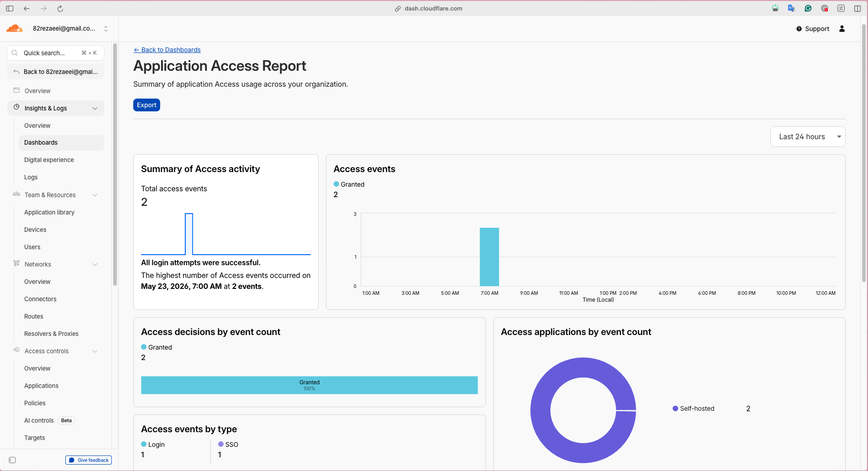Open the user profile icon
Image resolution: width=868 pixels, height=471 pixels.
click(x=842, y=29)
